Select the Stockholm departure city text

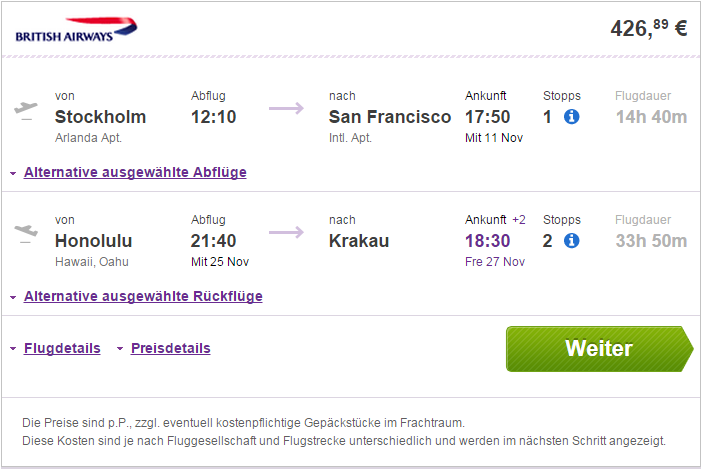100,117
